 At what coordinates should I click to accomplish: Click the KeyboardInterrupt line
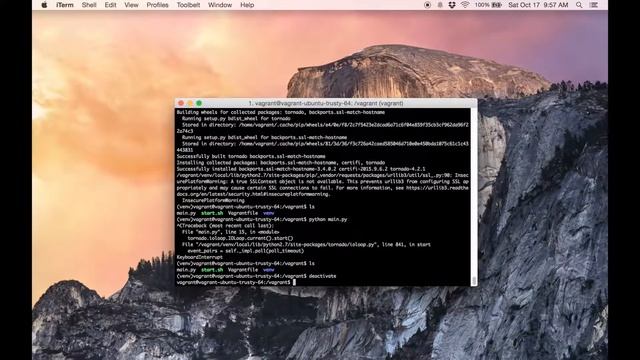tap(200, 257)
